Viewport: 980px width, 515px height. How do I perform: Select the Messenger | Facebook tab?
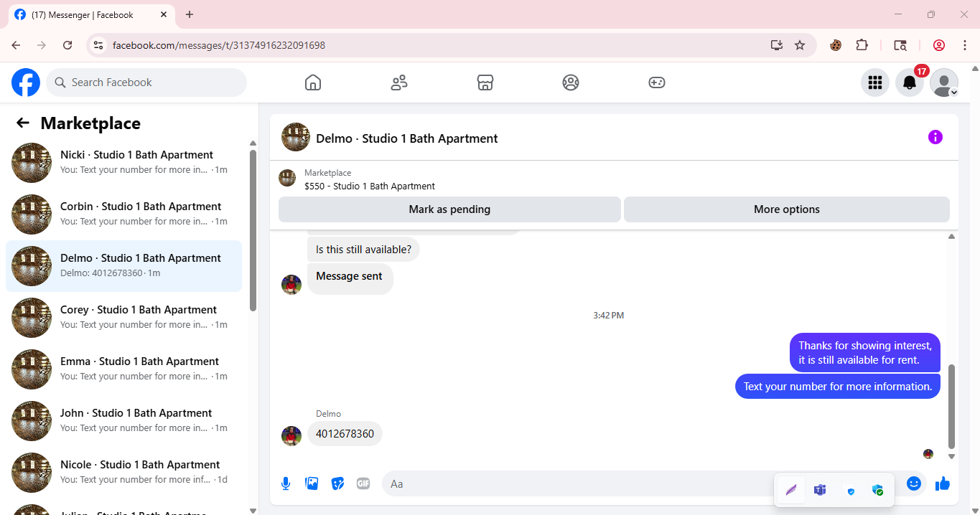pos(92,14)
